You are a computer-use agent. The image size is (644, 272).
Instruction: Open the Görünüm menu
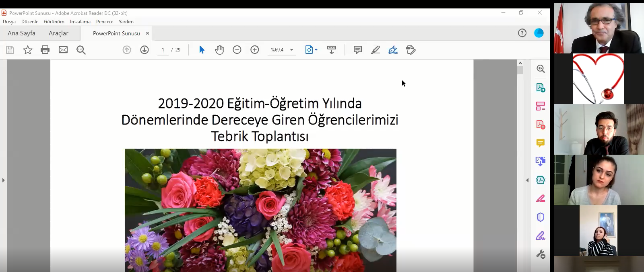[x=54, y=22]
